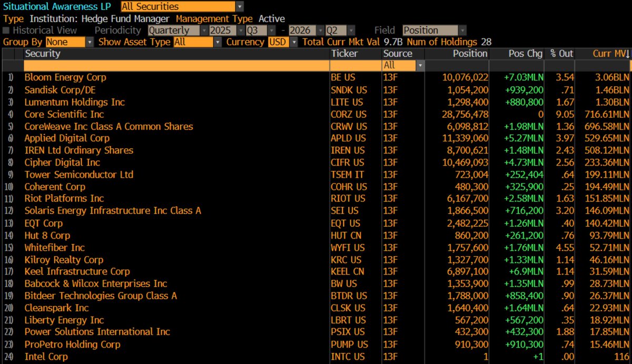Select Solaris Energy Infrastructure Inc Class A
This screenshot has width=632, height=364.
click(x=113, y=210)
